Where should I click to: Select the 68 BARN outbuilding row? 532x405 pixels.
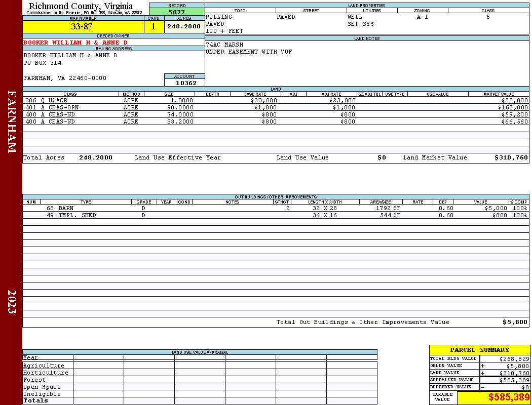[x=276, y=208]
